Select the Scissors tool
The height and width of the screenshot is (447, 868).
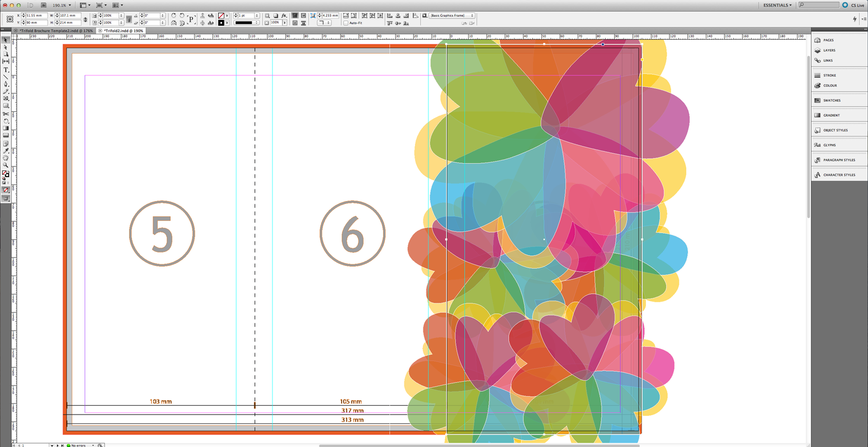[6, 114]
